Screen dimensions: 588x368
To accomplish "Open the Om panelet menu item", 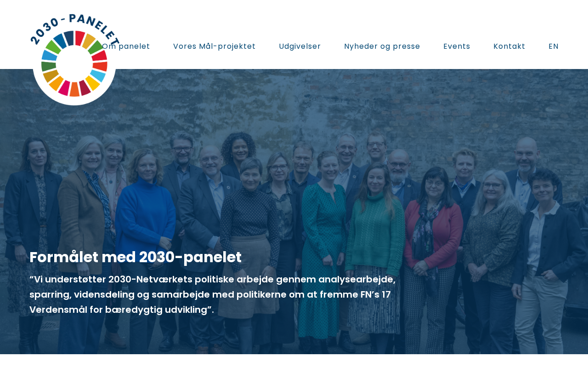I will click(x=126, y=46).
